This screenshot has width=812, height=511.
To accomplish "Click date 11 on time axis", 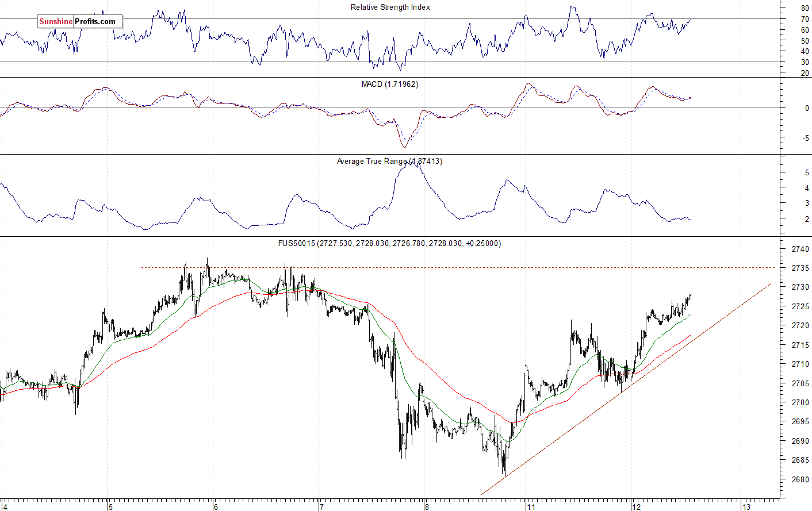I will pyautogui.click(x=531, y=507).
